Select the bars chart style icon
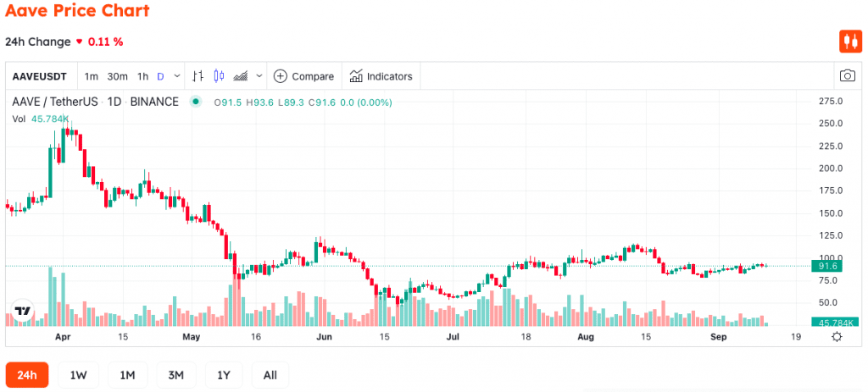This screenshot has height=392, width=868. point(198,76)
